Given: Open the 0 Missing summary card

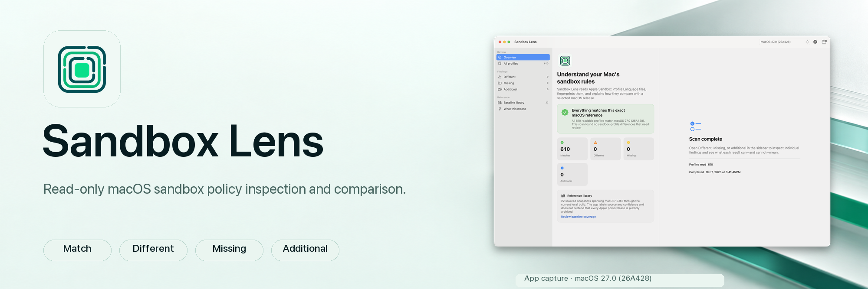Looking at the screenshot, I should [639, 149].
